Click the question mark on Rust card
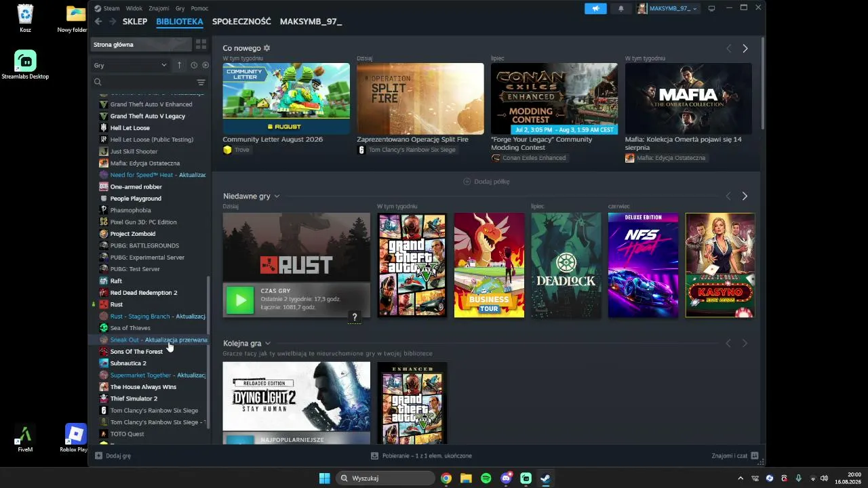Screen dimensions: 868x488 tap(354, 317)
